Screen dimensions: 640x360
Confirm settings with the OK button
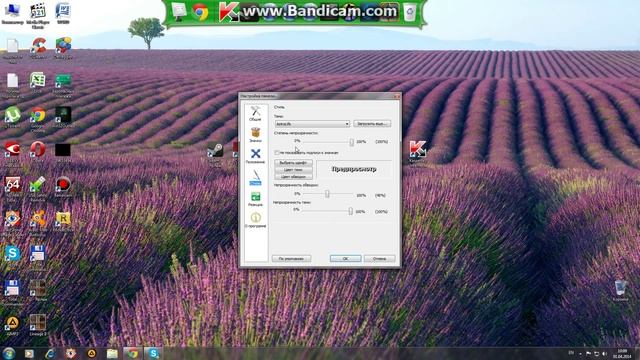(345, 258)
